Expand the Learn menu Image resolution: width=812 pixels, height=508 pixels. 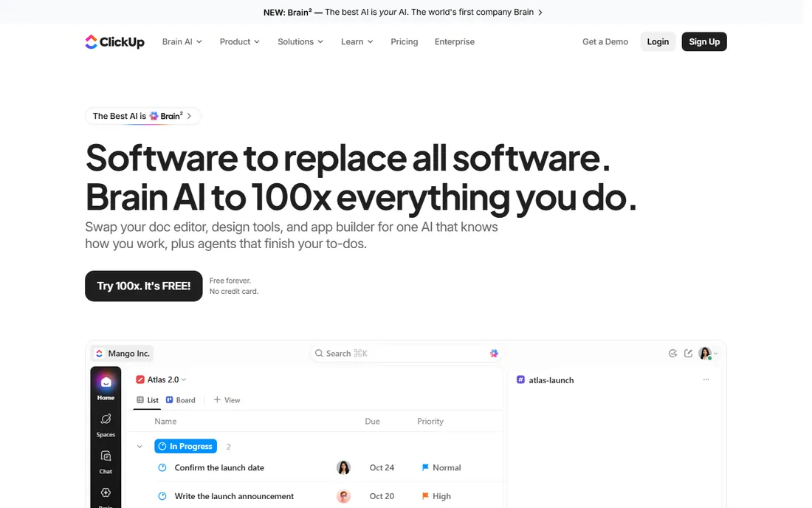tap(357, 41)
